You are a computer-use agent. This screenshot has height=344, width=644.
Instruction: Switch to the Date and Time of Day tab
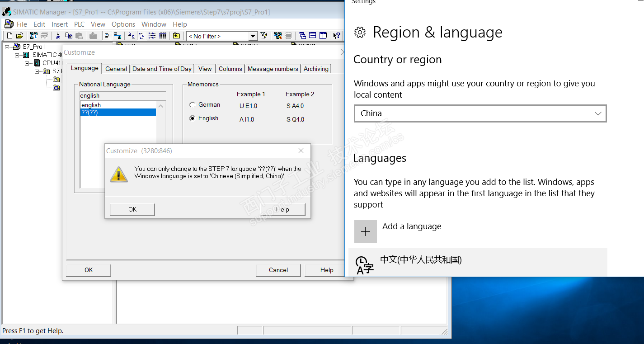tap(162, 69)
